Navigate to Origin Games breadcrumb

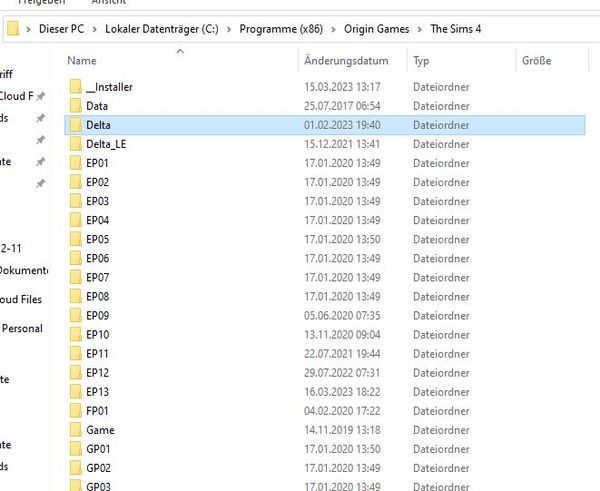(x=377, y=29)
